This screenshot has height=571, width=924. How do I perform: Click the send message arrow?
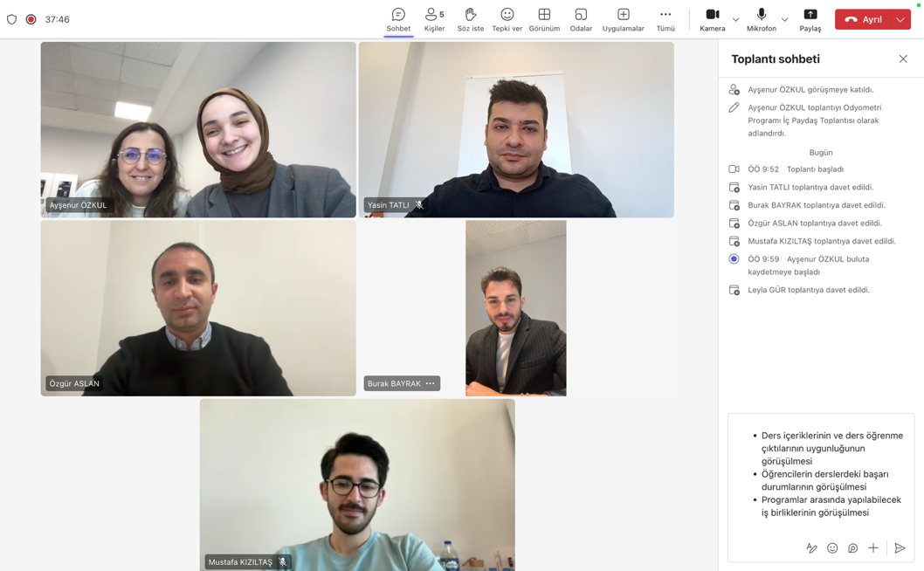coord(900,548)
